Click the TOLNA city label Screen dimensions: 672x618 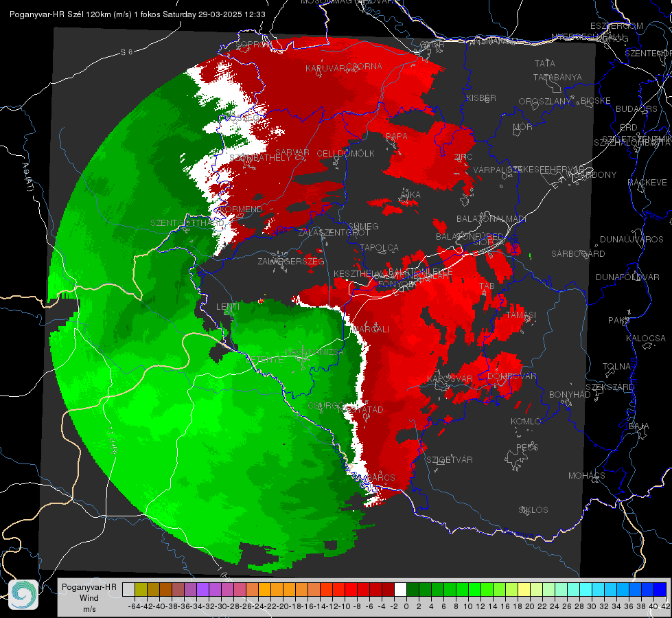(x=616, y=367)
